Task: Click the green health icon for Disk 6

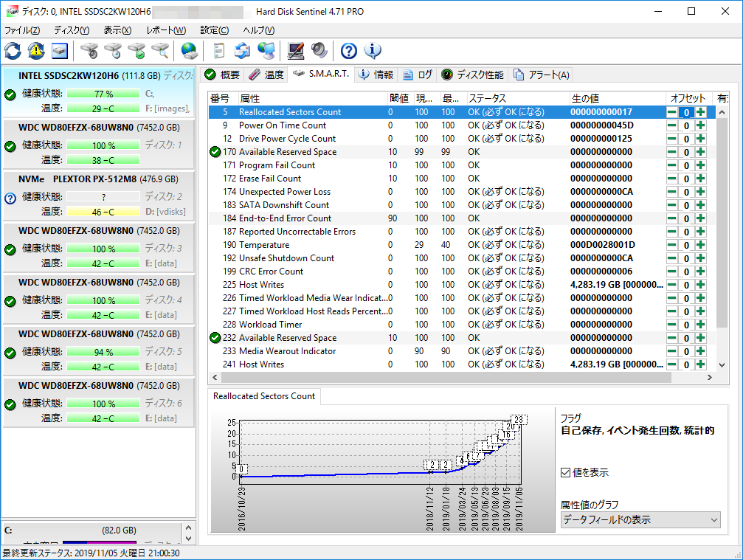Action: click(10, 404)
